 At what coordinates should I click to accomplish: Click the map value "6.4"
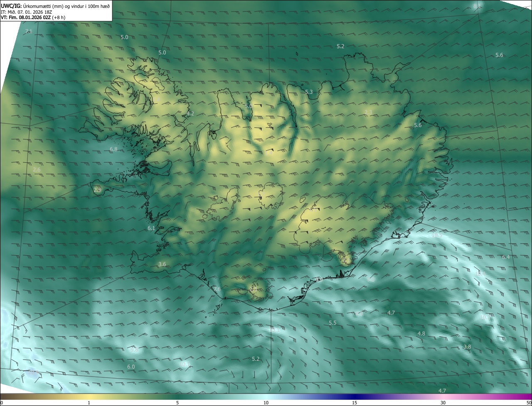click(x=505, y=257)
